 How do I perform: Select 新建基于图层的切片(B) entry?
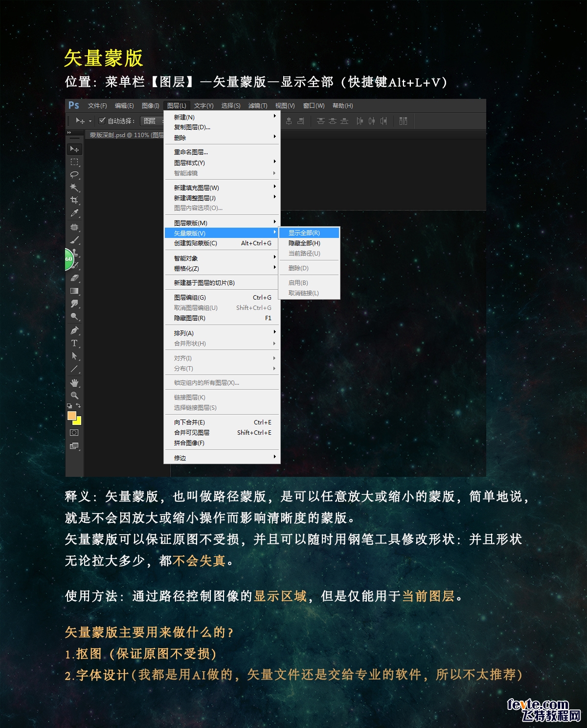[222, 282]
